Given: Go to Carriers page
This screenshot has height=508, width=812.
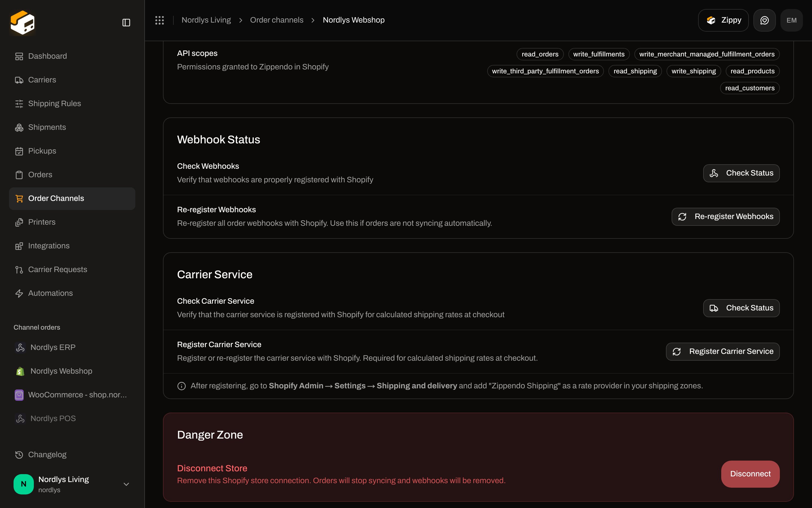Looking at the screenshot, I should [x=72, y=80].
